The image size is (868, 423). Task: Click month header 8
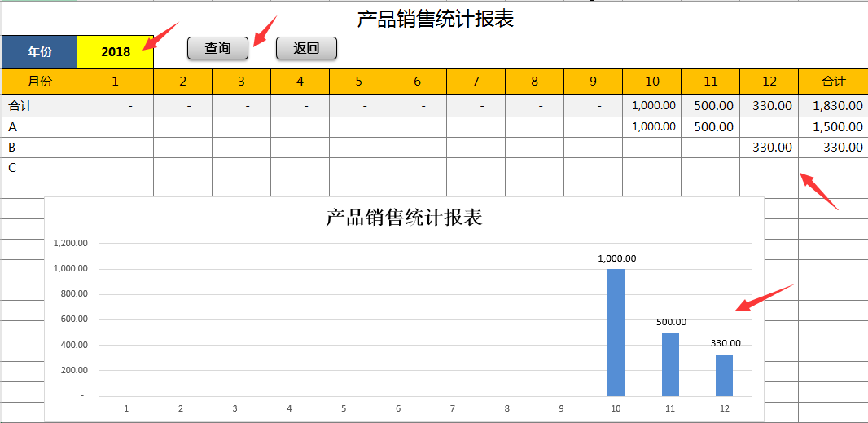click(x=535, y=82)
